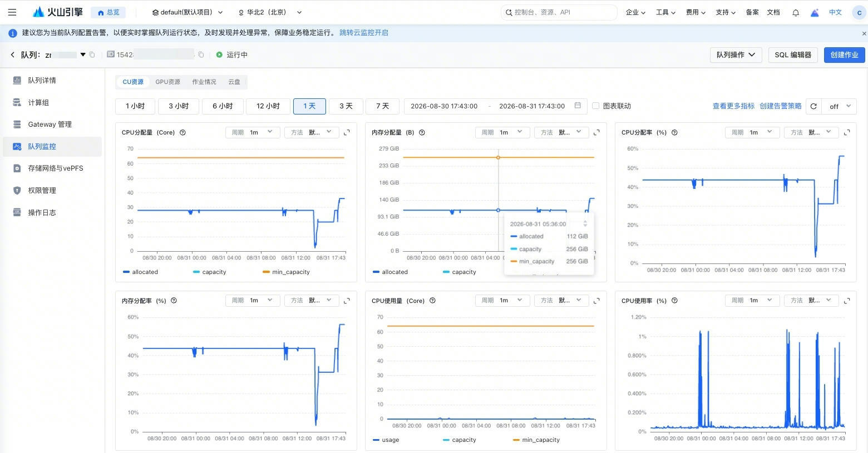868x453 pixels.
Task: Switch to the 作业情况 tab
Action: (204, 82)
